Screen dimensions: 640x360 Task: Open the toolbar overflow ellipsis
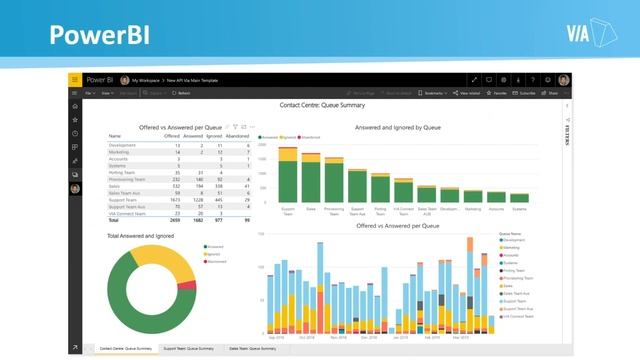point(566,93)
